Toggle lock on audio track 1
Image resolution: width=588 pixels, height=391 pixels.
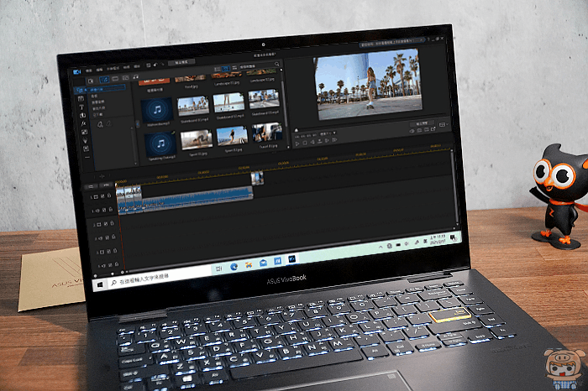click(111, 210)
